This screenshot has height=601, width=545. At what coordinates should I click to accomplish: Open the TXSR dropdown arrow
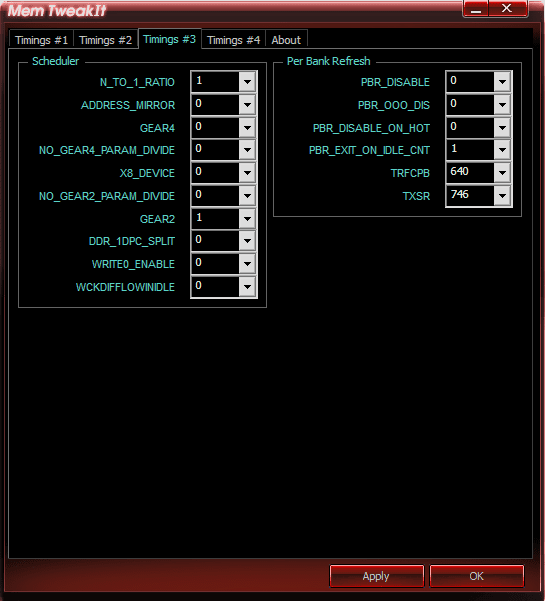tap(502, 196)
